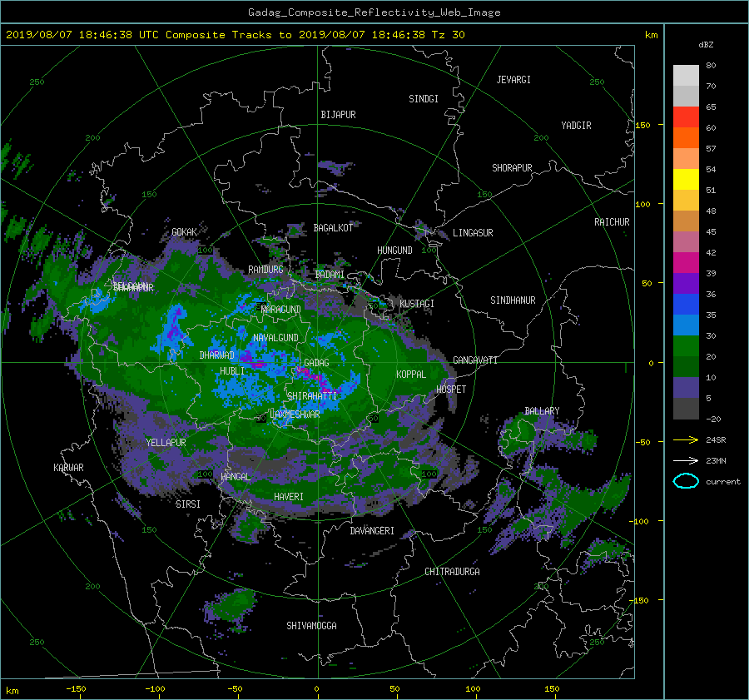
Task: Click the HOSPET city label
Action: 451,390
